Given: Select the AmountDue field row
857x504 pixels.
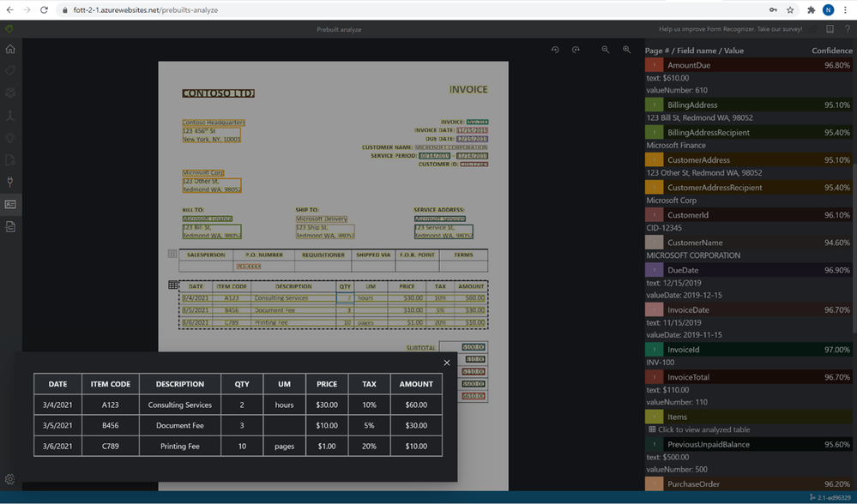Looking at the screenshot, I should click(749, 65).
